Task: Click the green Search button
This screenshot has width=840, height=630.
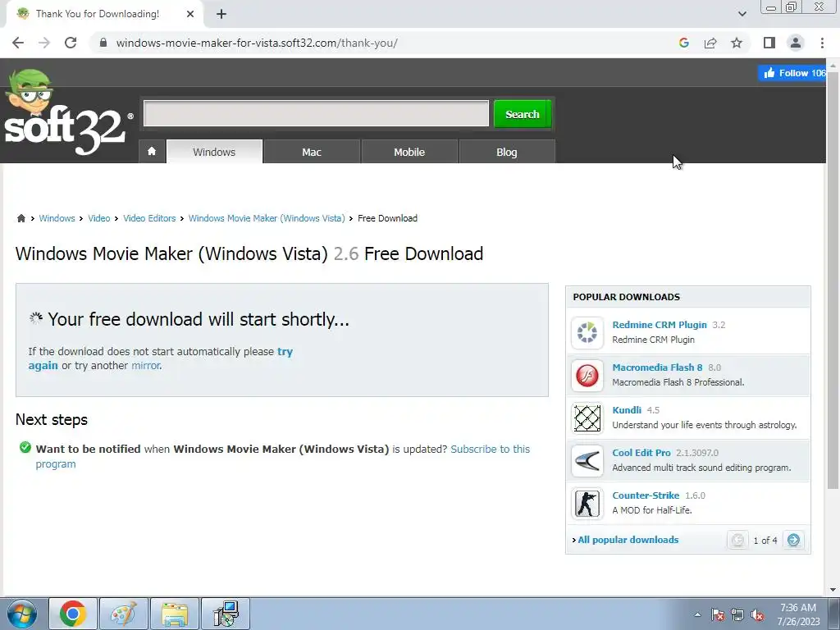Action: [x=523, y=114]
